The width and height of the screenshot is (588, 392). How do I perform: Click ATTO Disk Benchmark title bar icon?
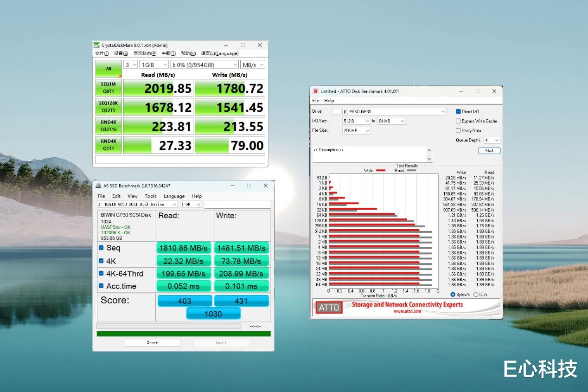(316, 91)
